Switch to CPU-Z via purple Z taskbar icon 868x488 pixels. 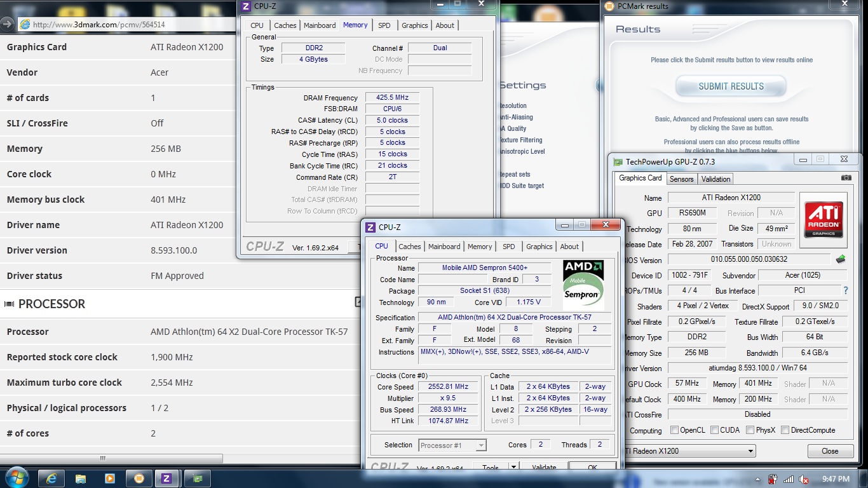pyautogui.click(x=167, y=478)
